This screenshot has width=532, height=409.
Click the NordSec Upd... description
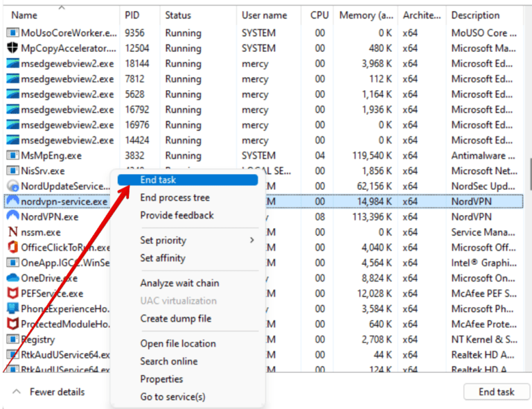[483, 186]
